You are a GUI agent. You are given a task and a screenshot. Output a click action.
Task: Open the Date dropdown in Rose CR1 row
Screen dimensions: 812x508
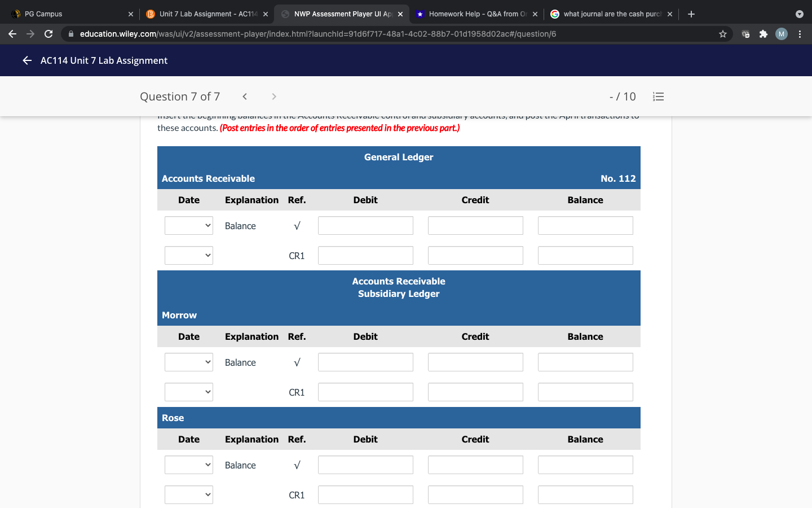coord(189,495)
